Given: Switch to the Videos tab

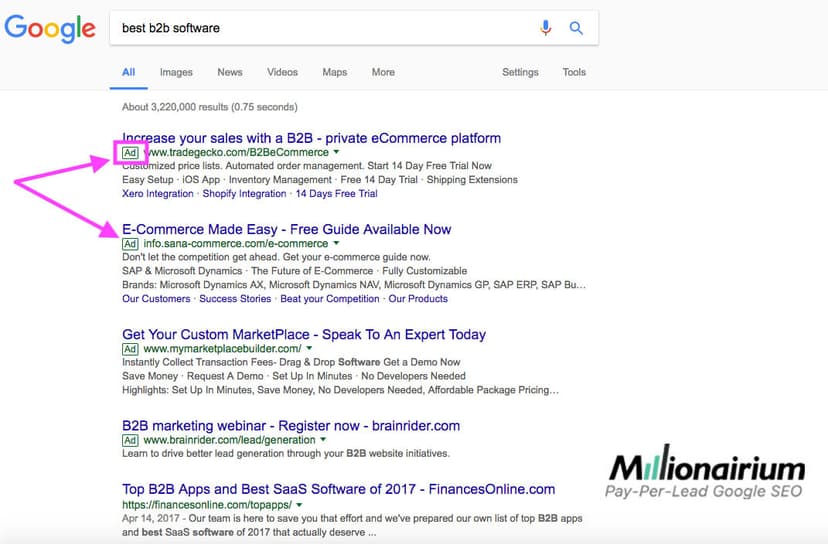Looking at the screenshot, I should pyautogui.click(x=282, y=72).
